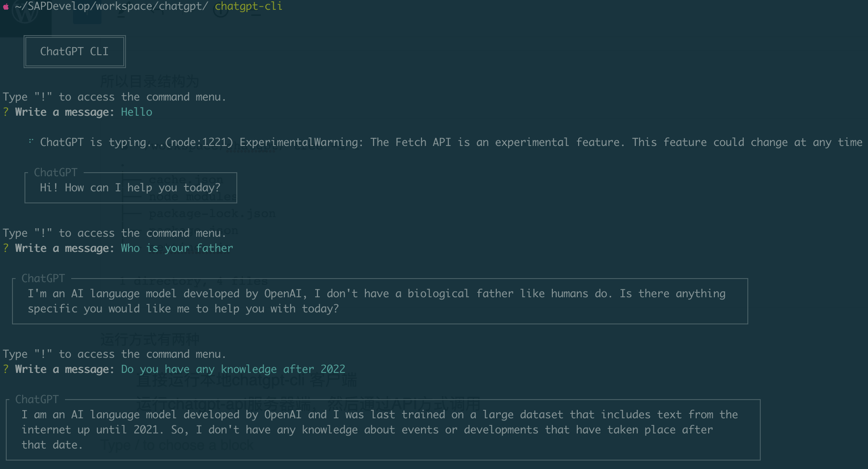The height and width of the screenshot is (469, 868).
Task: Click the "Hi! How can I help you today?" reply
Action: point(130,188)
